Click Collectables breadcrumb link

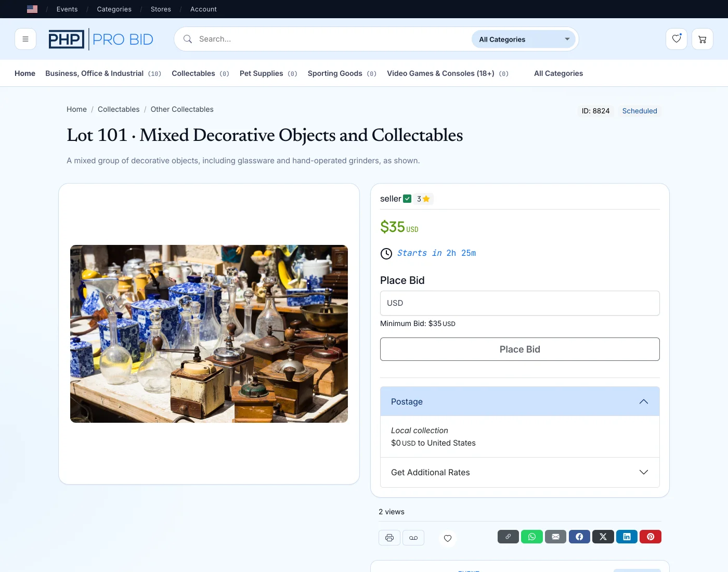[x=119, y=109]
